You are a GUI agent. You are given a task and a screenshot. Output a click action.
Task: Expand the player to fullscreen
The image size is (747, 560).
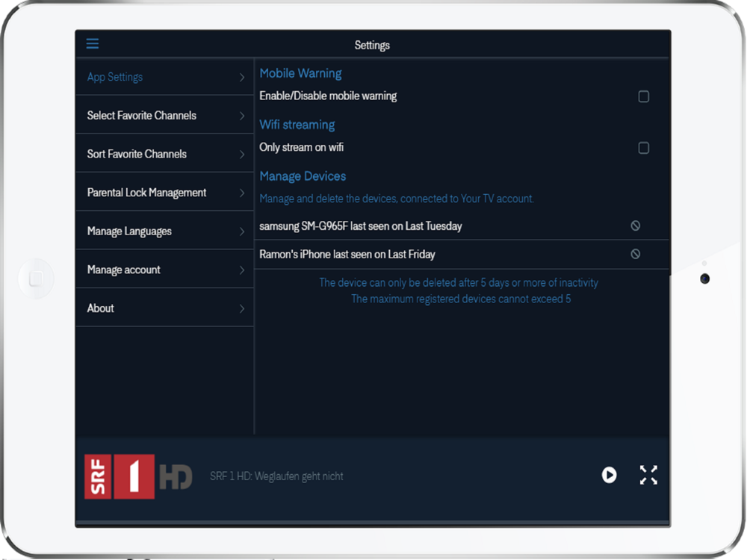[x=648, y=475]
